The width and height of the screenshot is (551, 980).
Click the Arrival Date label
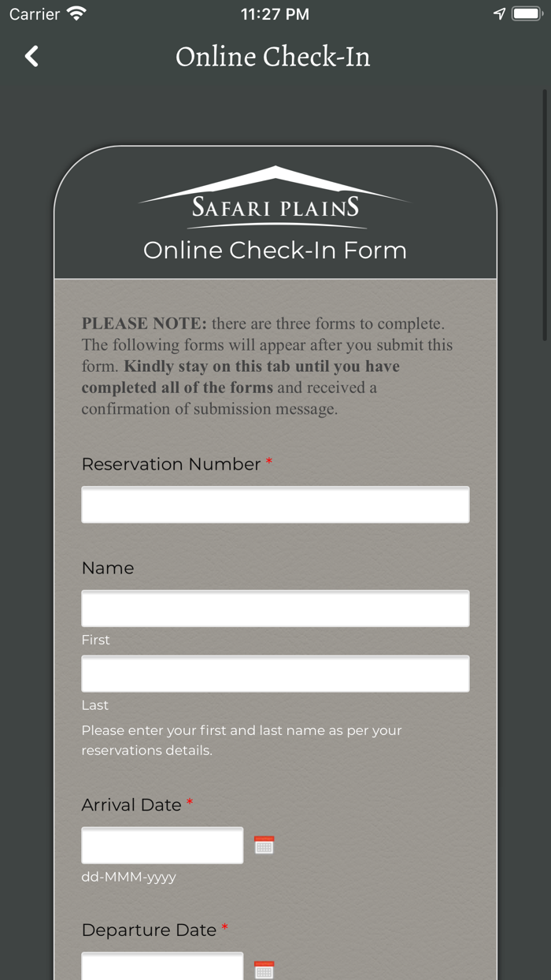pyautogui.click(x=131, y=804)
